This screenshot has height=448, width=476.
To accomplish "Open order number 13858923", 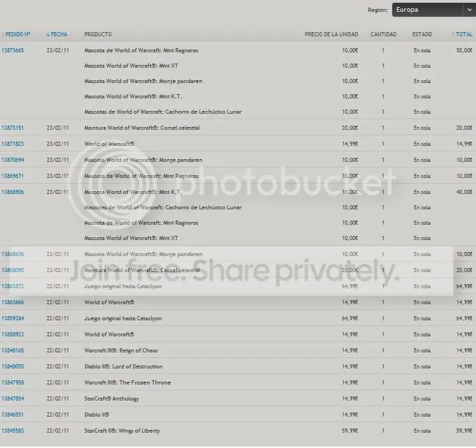I will [13, 334].
